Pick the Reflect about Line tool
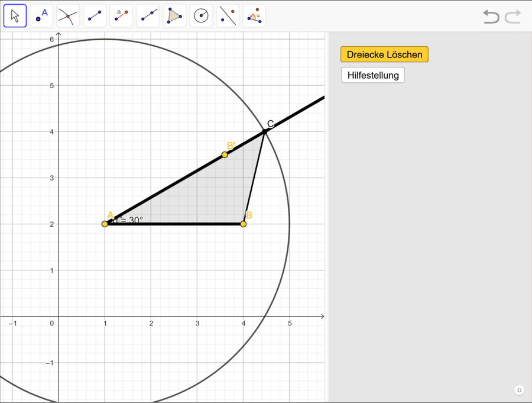The image size is (532, 403). pyautogui.click(x=228, y=16)
